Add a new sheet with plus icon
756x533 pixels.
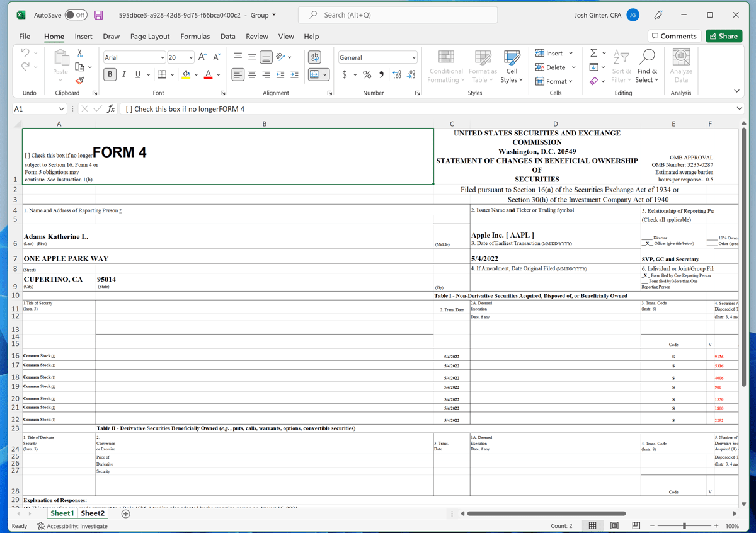coord(125,513)
